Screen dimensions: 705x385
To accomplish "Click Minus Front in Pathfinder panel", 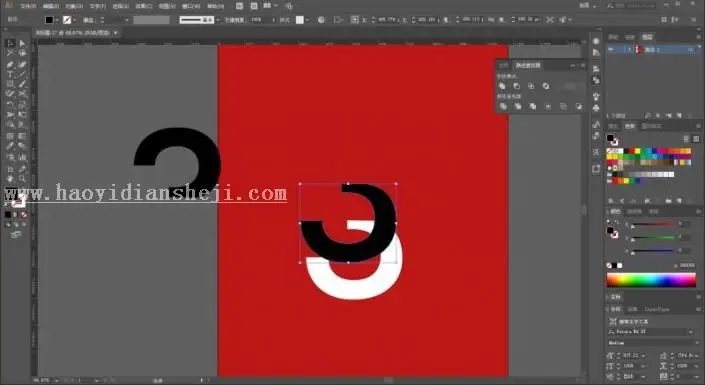I will (517, 86).
